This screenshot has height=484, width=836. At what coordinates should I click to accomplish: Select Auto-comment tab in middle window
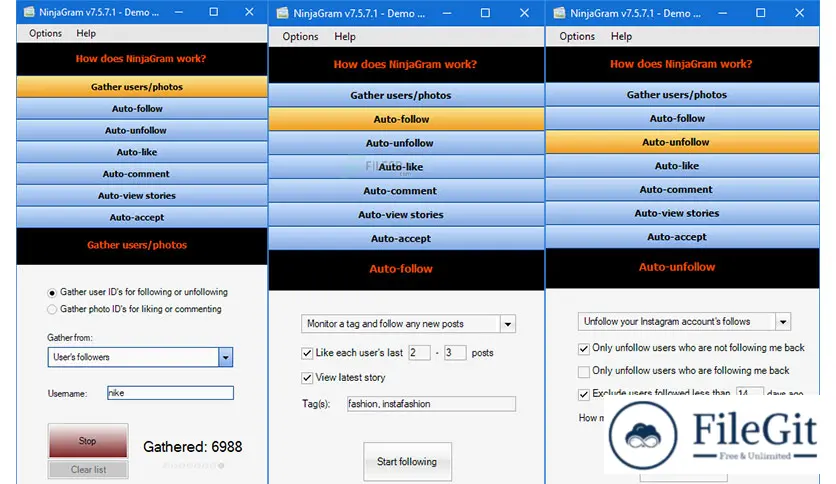click(406, 190)
